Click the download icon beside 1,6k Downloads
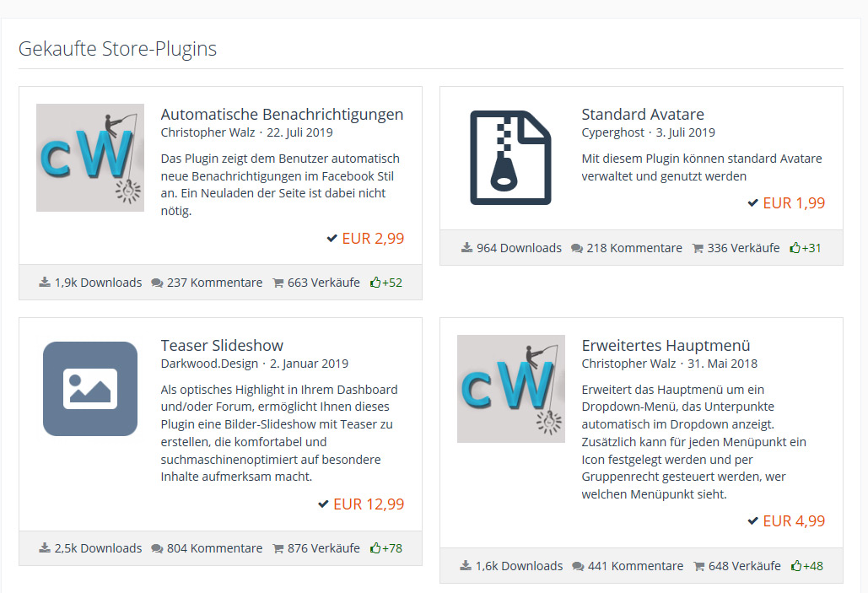This screenshot has width=868, height=593. coord(466,566)
